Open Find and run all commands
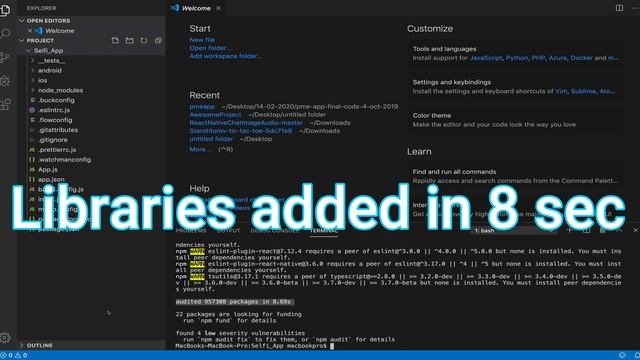 [515, 176]
